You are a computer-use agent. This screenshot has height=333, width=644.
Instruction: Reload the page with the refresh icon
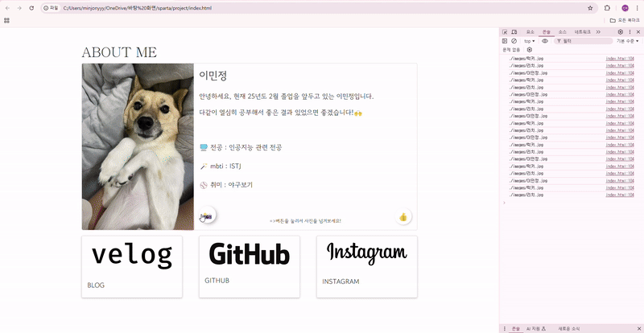pos(31,8)
